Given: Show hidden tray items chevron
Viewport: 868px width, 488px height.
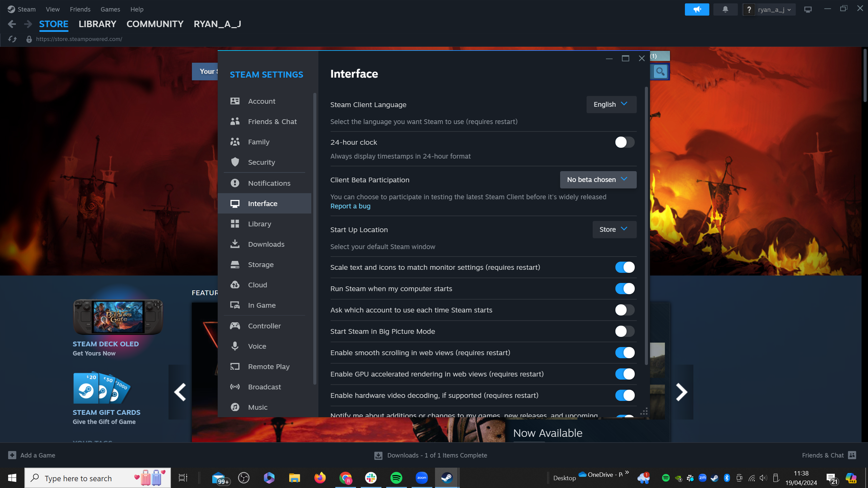Looking at the screenshot, I should (x=627, y=472).
